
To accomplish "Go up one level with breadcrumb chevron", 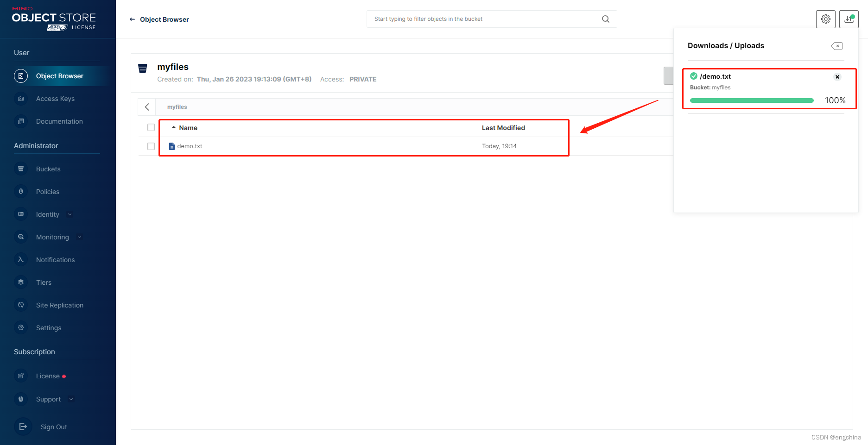I will (147, 107).
